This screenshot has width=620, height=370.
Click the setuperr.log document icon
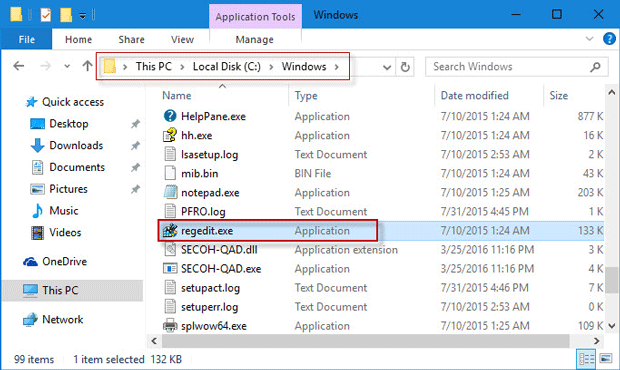pos(170,306)
